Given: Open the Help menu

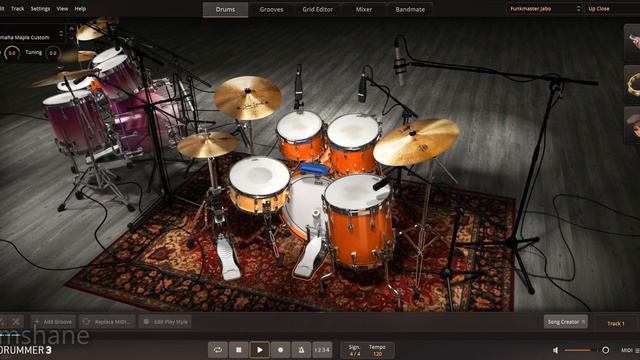Looking at the screenshot, I should pos(80,9).
